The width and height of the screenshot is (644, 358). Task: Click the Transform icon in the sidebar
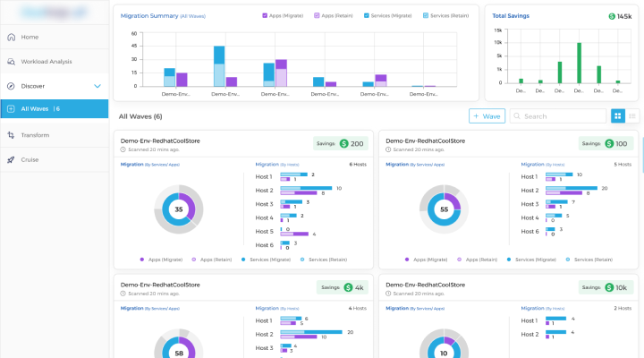[x=11, y=135]
